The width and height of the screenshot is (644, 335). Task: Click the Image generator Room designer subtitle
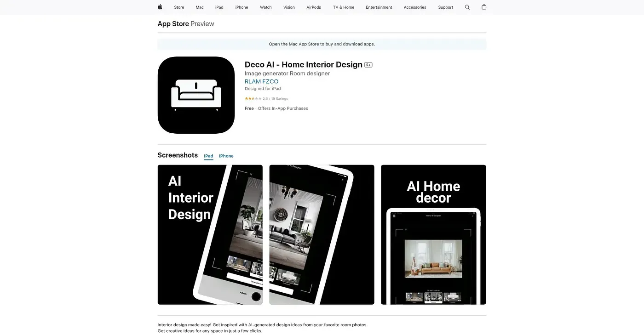click(x=287, y=74)
